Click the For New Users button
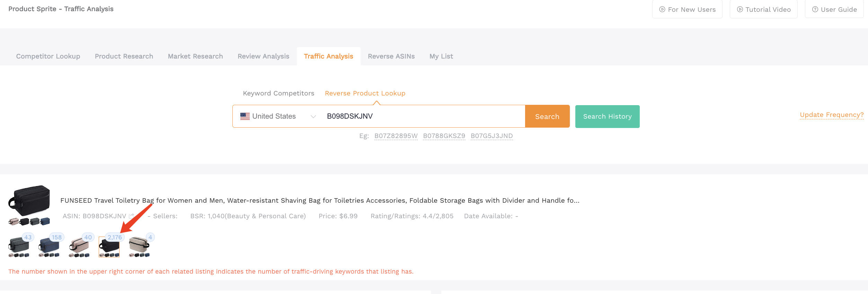The width and height of the screenshot is (868, 294). (687, 9)
